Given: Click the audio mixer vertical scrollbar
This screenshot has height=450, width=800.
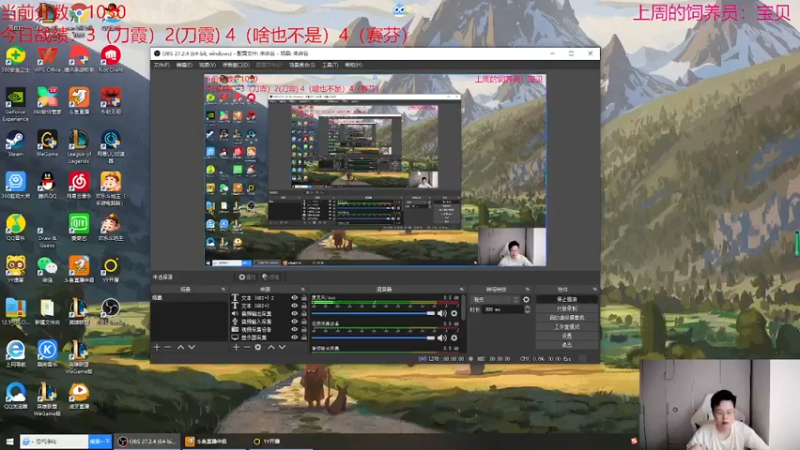Looking at the screenshot, I should click(x=464, y=308).
